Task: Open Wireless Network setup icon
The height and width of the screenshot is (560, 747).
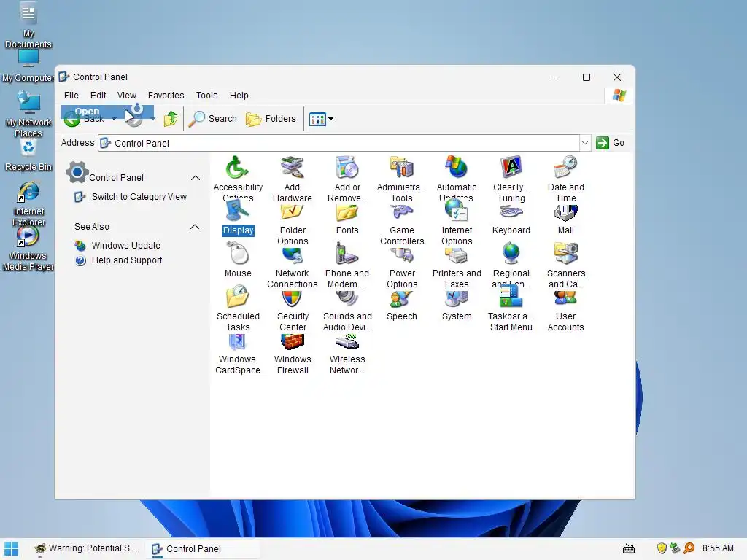Action: [x=347, y=341]
